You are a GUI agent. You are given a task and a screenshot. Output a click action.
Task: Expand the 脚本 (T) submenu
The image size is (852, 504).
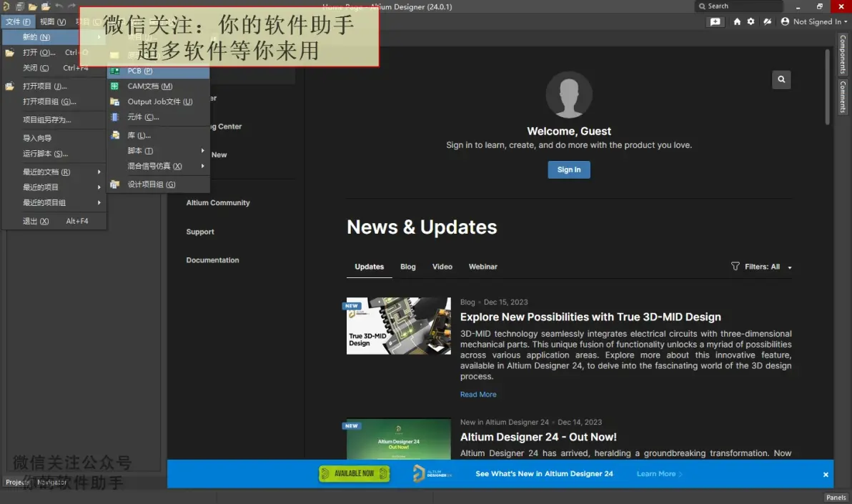pyautogui.click(x=158, y=151)
